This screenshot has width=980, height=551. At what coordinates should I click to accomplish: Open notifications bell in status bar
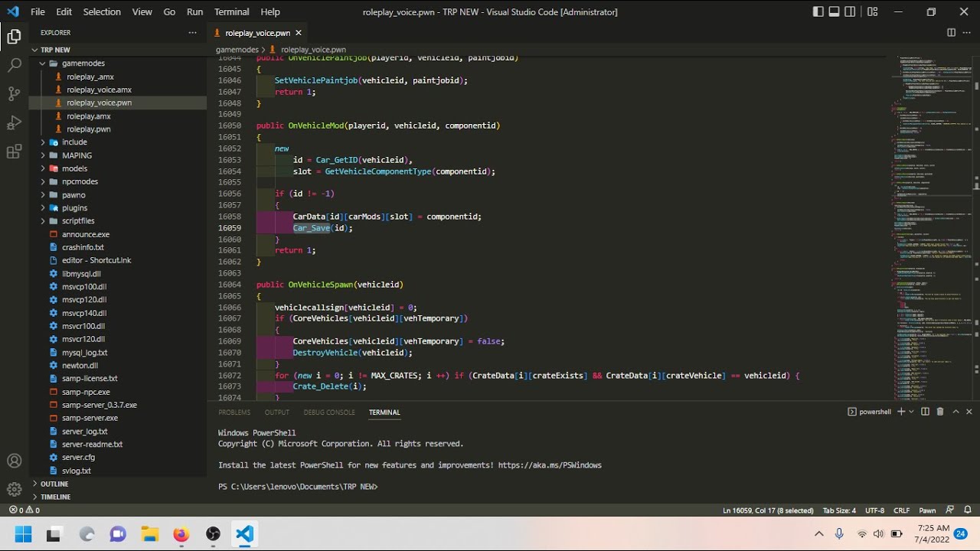[967, 510]
